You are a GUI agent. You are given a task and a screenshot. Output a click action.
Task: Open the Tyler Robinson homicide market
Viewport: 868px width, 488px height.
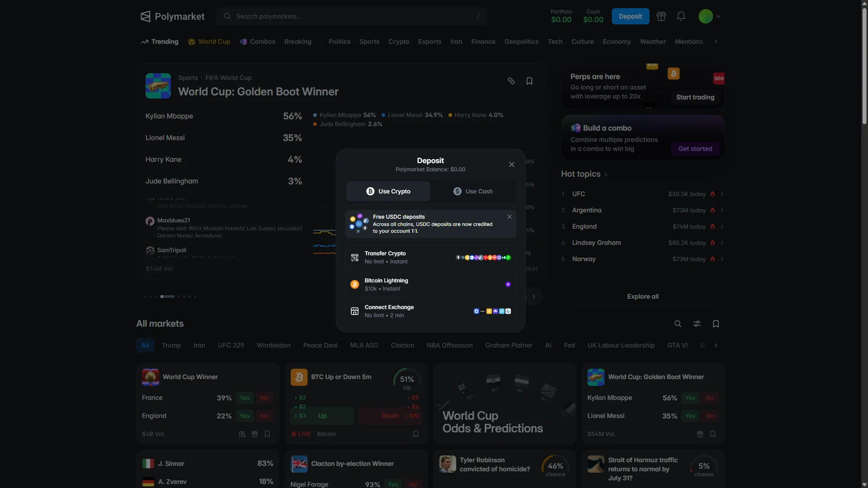[x=495, y=465]
